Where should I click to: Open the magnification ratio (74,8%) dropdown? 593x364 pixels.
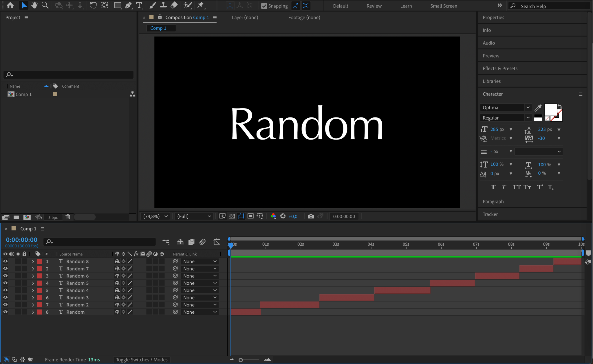click(155, 216)
